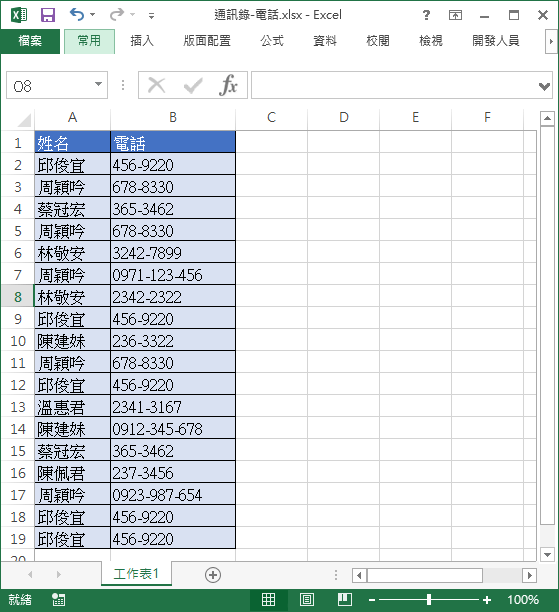This screenshot has width=559, height=612.
Task: Open the Customize Quick Access Toolbar dropdown
Action: pos(151,16)
